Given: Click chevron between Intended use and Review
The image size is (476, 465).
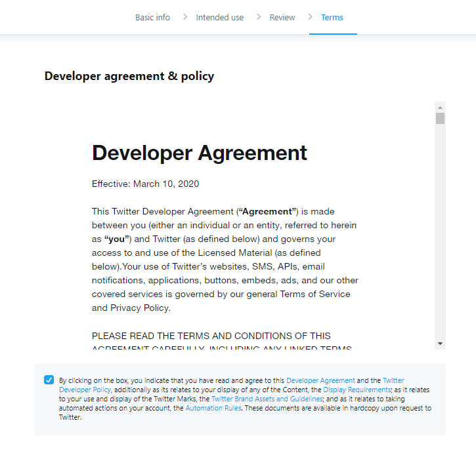Looking at the screenshot, I should tap(258, 17).
